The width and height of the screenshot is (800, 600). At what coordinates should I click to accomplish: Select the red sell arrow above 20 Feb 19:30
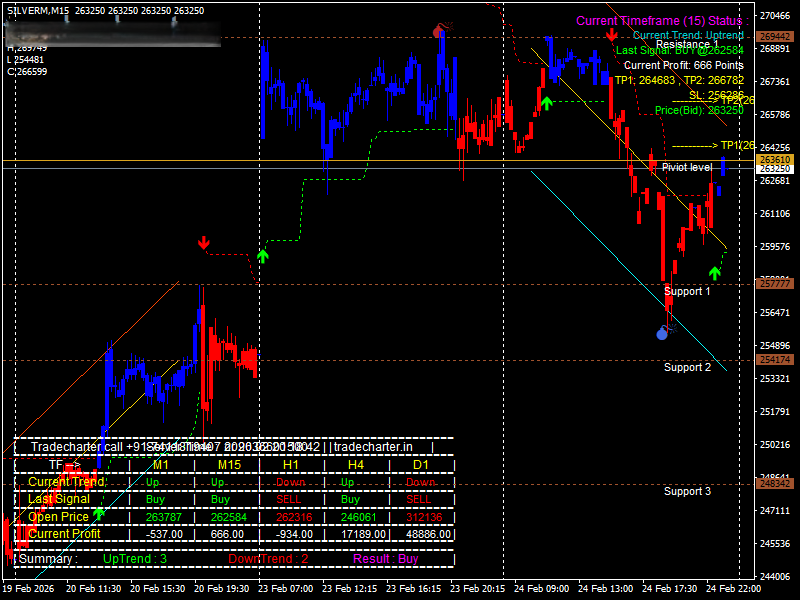(x=204, y=242)
